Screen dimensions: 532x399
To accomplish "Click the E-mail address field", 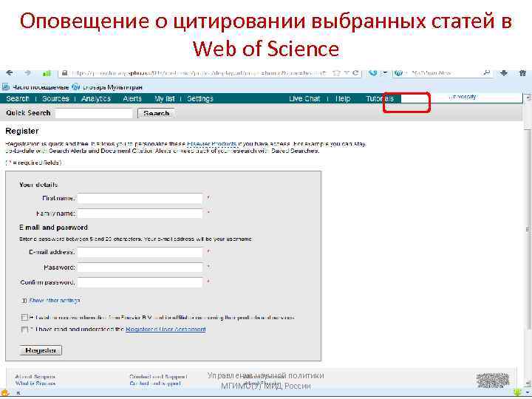I will [x=140, y=252].
